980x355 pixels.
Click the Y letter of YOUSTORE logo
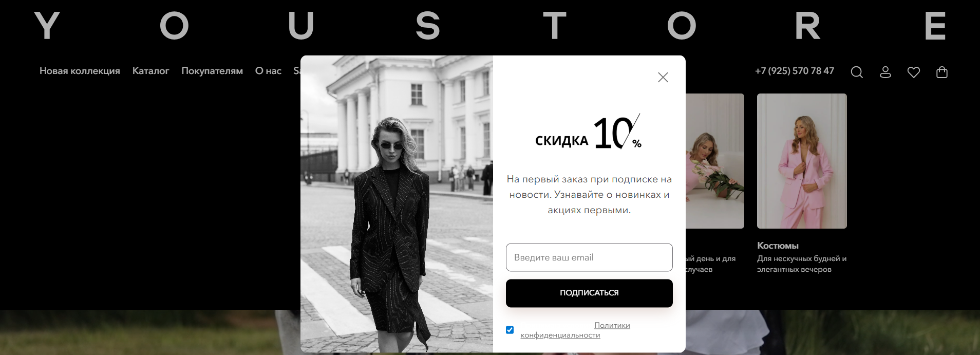[47, 26]
